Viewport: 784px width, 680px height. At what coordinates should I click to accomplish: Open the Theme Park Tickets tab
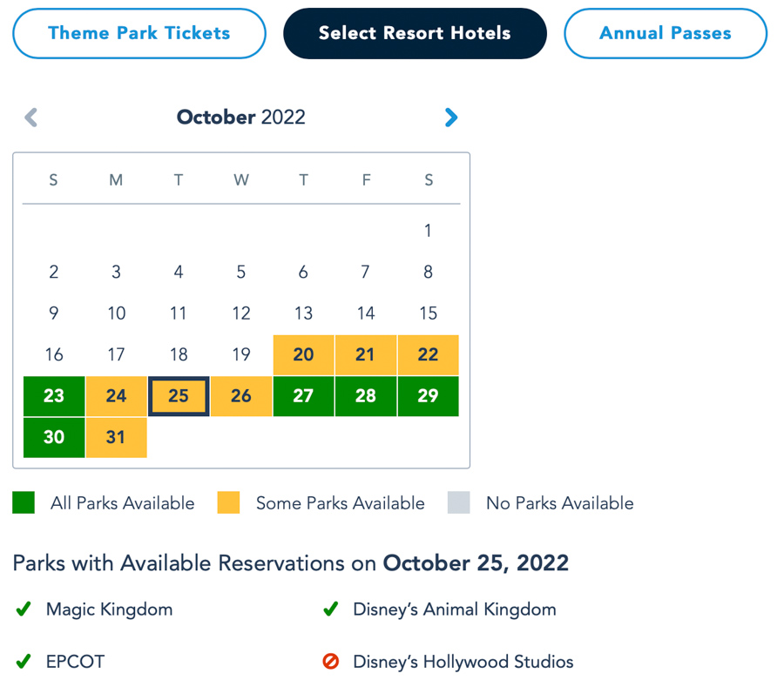pos(139,34)
